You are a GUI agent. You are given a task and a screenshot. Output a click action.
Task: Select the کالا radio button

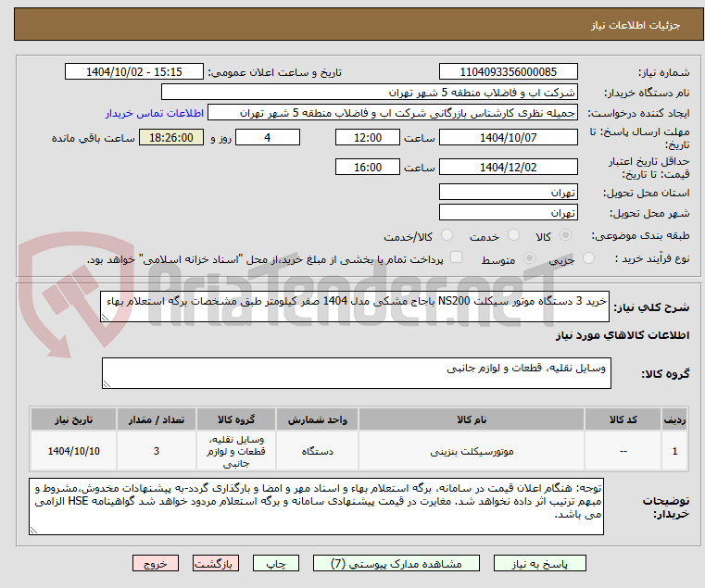pyautogui.click(x=566, y=235)
